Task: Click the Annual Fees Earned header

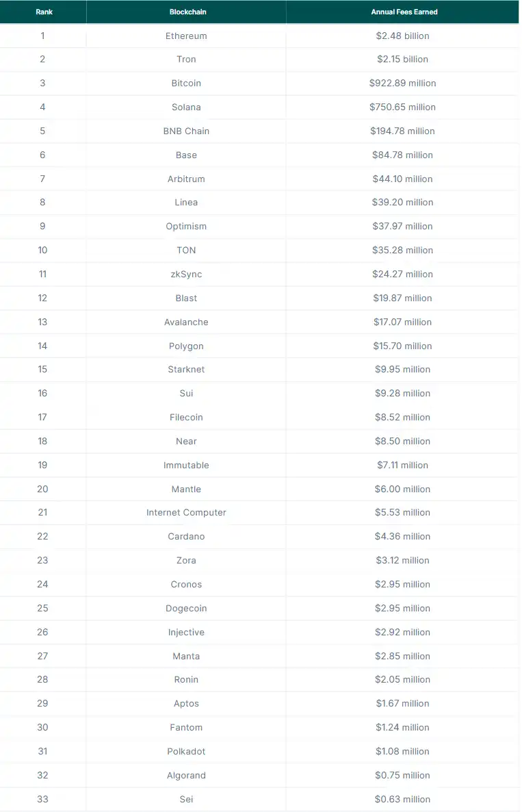Action: [403, 12]
